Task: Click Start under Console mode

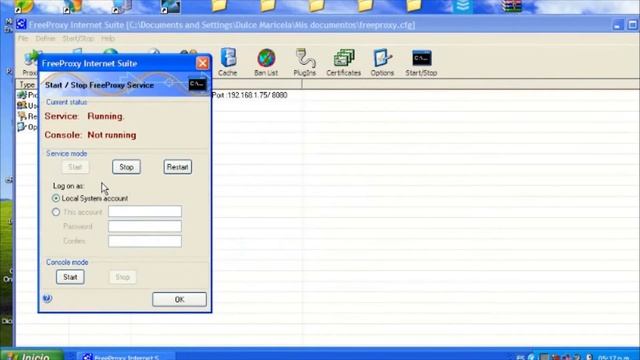Action: coord(70,277)
